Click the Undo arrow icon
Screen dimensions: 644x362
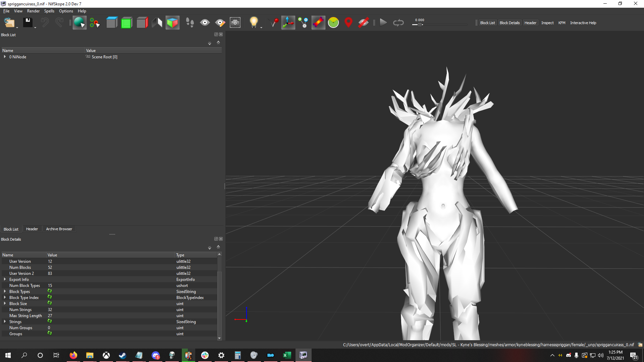(45, 23)
